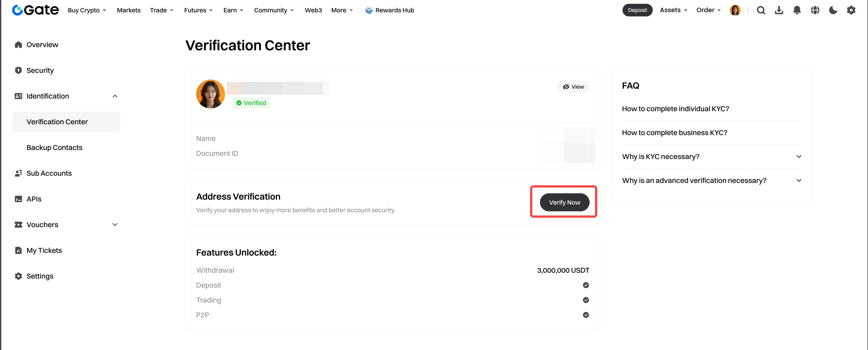Viewport: 868px width, 350px height.
Task: Open the Assets dropdown menu
Action: [673, 10]
